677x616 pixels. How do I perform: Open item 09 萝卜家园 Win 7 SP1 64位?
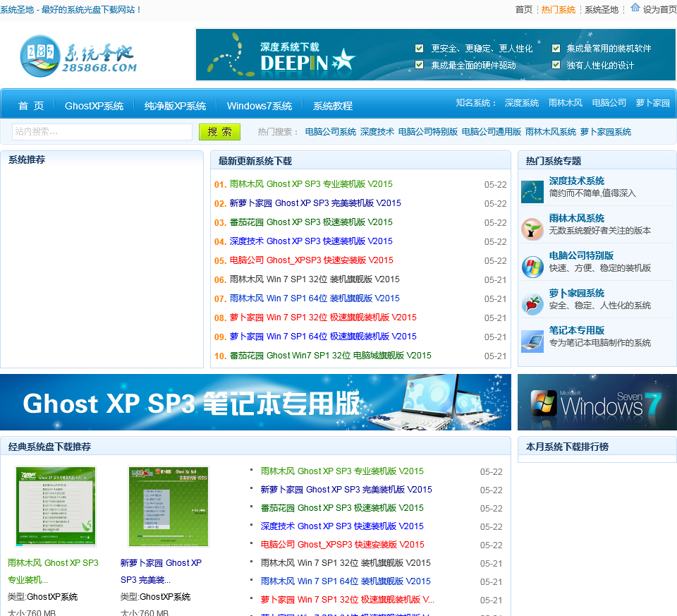tap(323, 336)
